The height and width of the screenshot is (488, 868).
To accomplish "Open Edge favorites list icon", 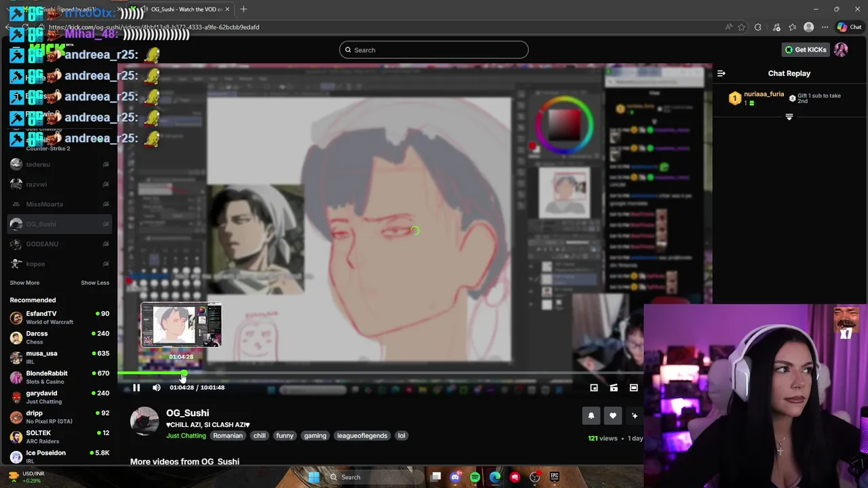I will pyautogui.click(x=793, y=27).
